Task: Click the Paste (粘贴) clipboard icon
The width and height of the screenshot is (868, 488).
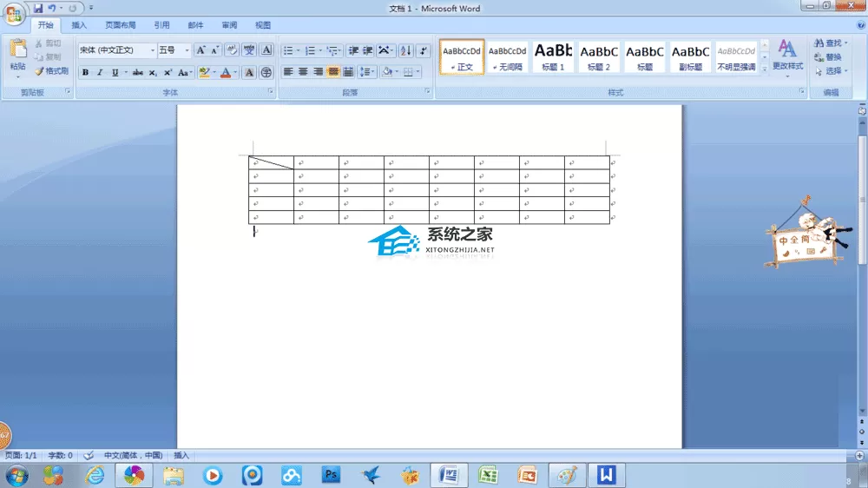Action: click(17, 49)
